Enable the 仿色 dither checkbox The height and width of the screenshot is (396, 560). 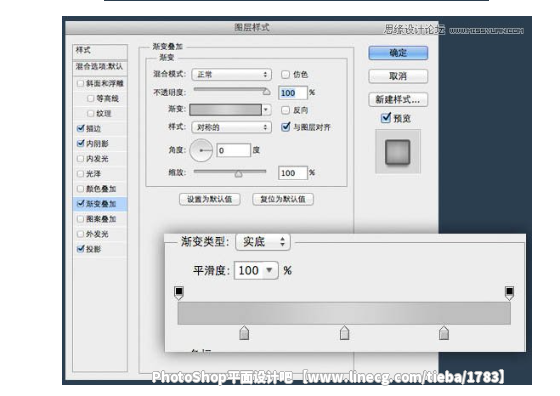click(285, 74)
